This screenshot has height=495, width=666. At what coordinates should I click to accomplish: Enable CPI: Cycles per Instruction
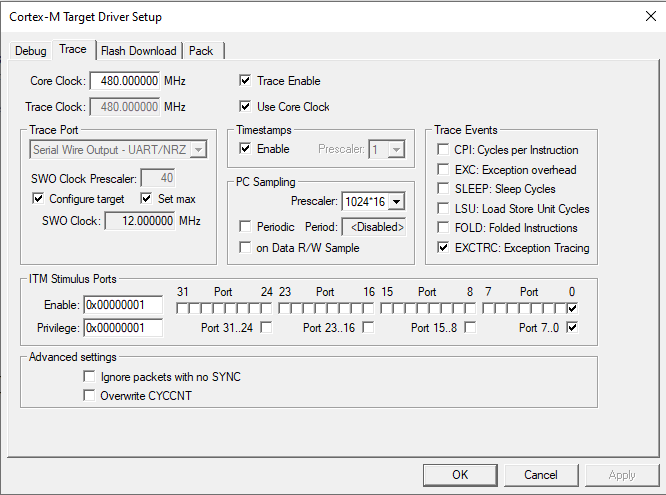[x=443, y=149]
